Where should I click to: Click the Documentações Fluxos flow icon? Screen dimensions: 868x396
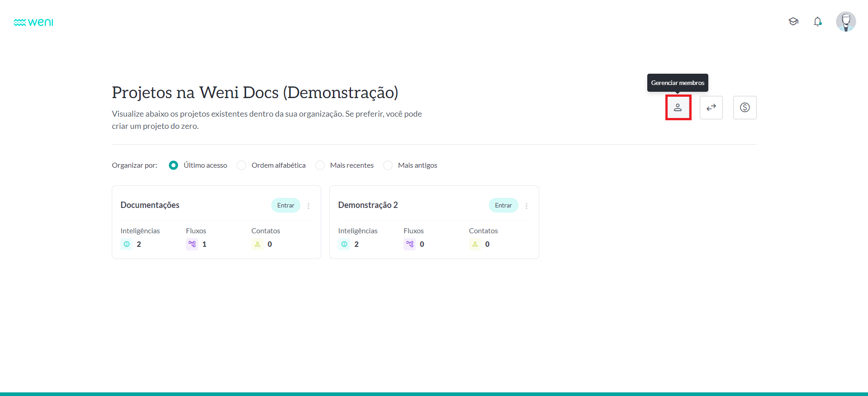(192, 244)
